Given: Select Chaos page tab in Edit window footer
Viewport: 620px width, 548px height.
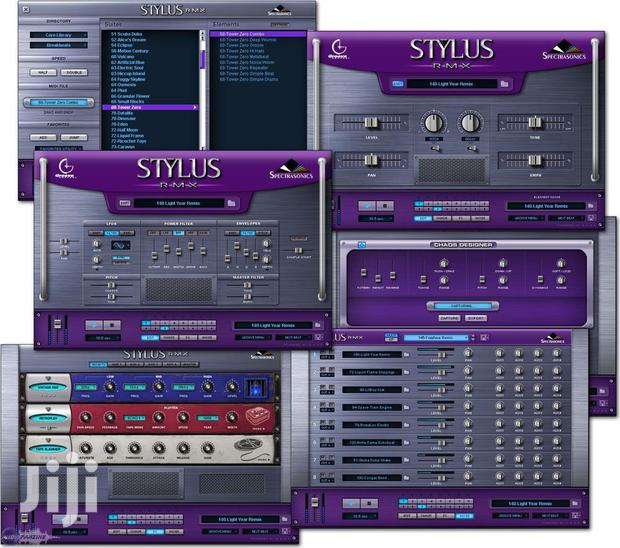Looking at the screenshot, I should click(x=169, y=338).
